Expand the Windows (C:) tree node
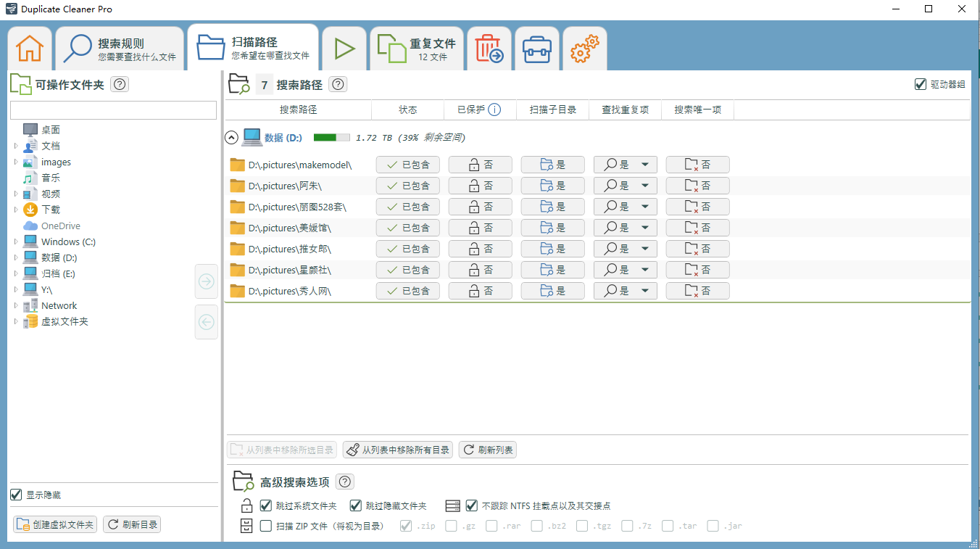 pos(16,242)
